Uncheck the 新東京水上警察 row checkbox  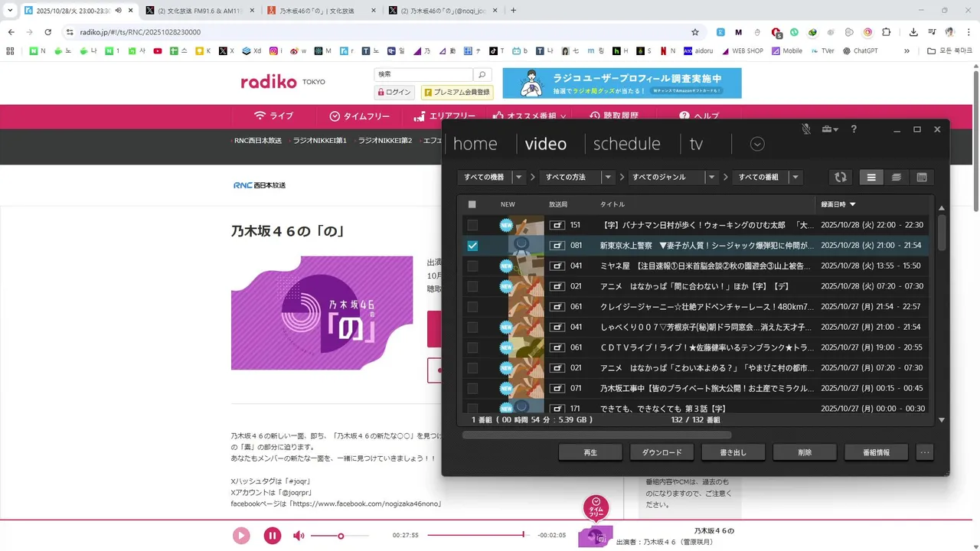tap(472, 246)
